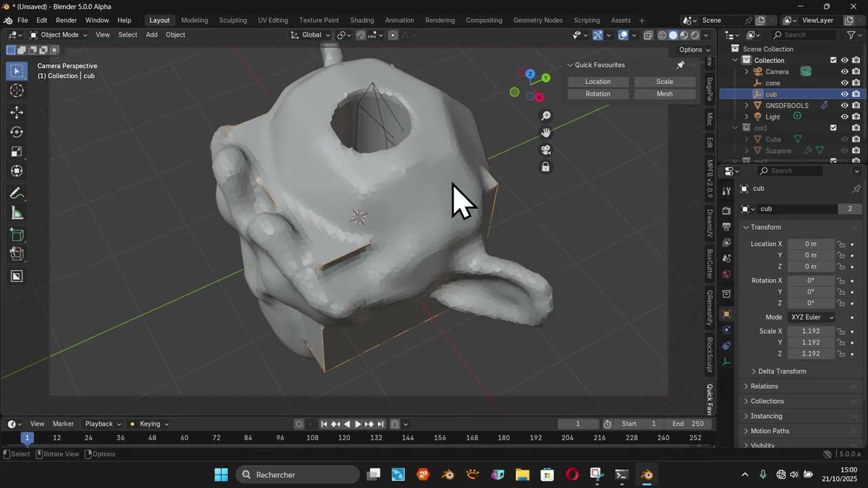
Task: Open the Render properties tab
Action: [726, 211]
